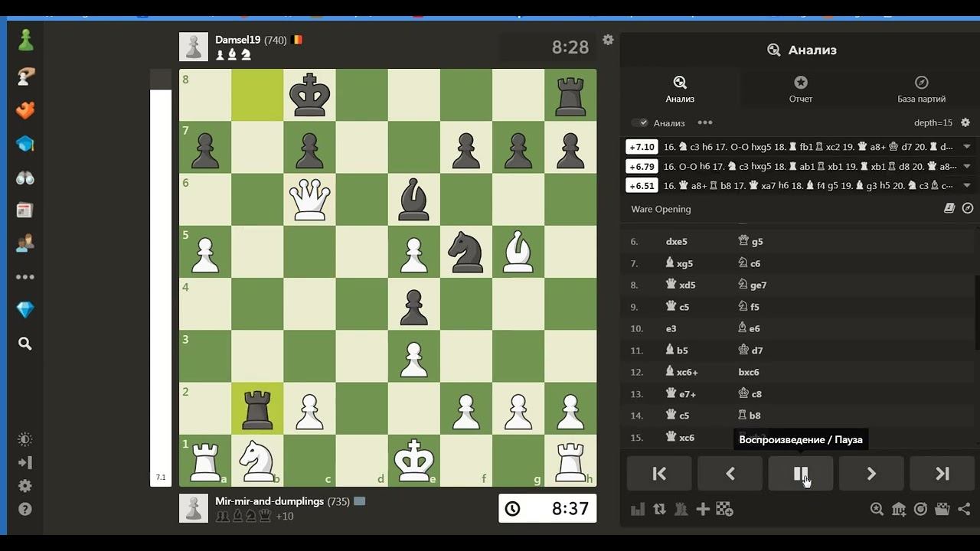
Task: Click the +7.10 evaluation badge
Action: 642,147
